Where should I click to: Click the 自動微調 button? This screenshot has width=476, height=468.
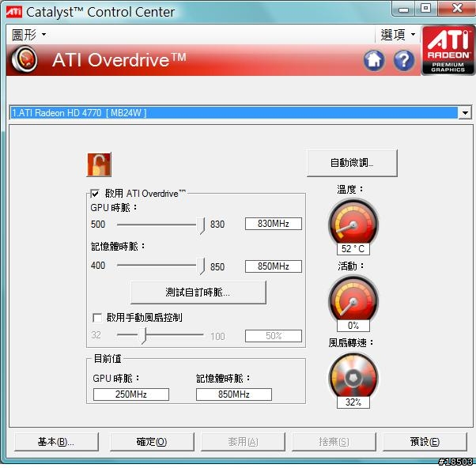(x=352, y=163)
